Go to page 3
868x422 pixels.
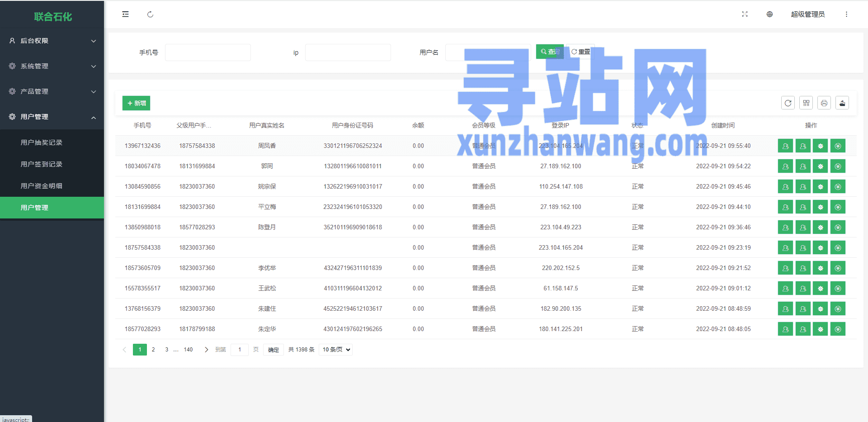[x=167, y=350]
